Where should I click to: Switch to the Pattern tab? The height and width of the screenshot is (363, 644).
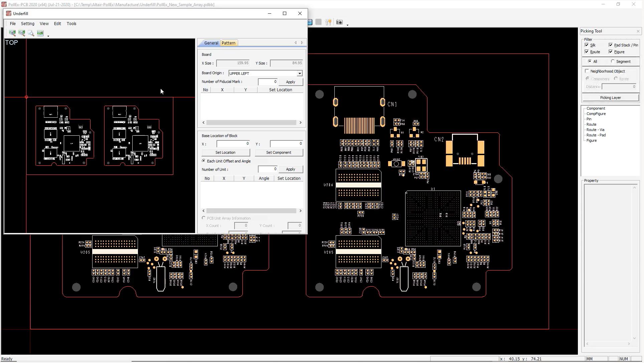pos(228,43)
